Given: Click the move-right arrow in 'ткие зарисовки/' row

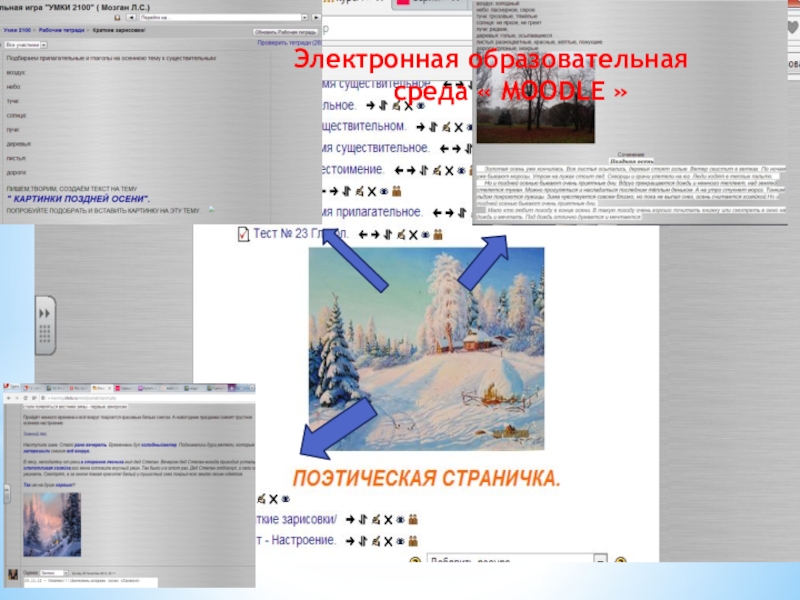Looking at the screenshot, I should pyautogui.click(x=350, y=520).
